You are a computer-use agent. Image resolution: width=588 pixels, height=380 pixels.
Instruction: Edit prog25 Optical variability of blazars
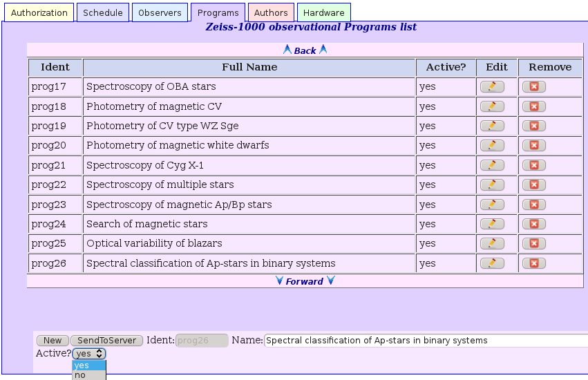point(492,243)
